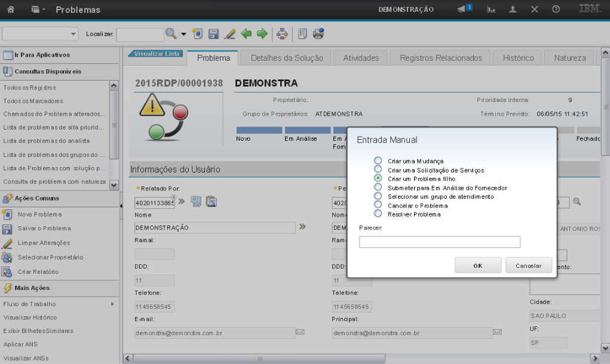Expand the search options arrow beside magnifier

[183, 34]
